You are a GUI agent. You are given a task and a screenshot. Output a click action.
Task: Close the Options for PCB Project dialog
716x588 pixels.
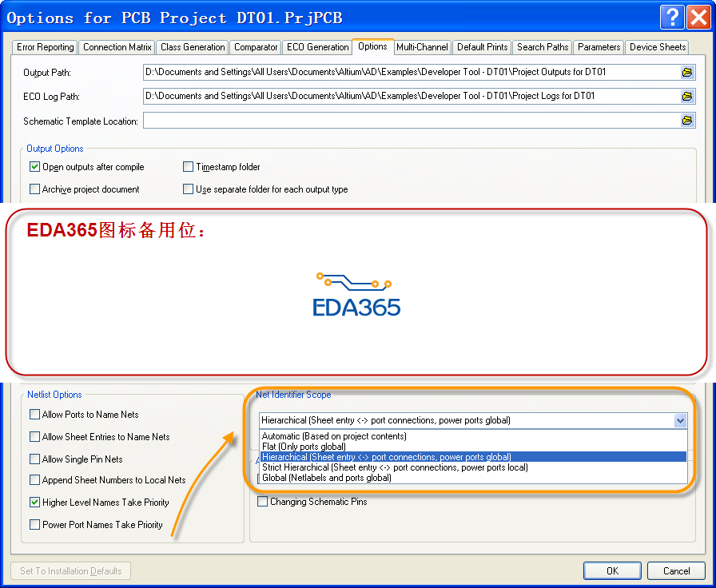pos(699,18)
